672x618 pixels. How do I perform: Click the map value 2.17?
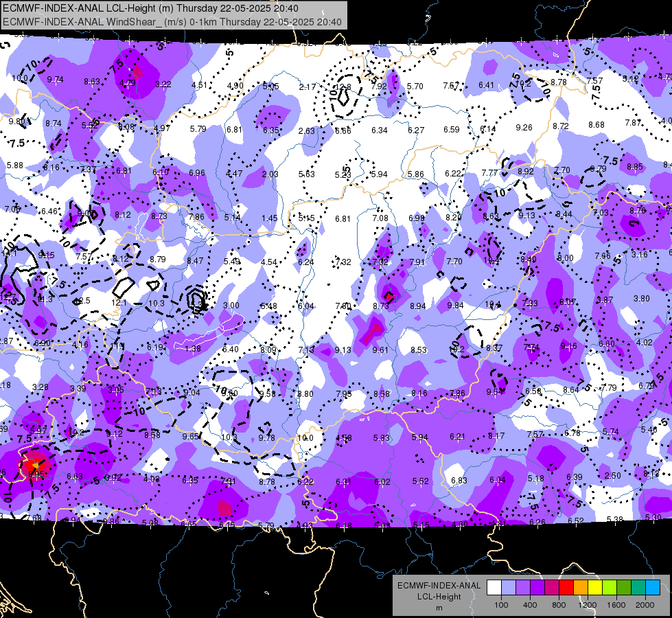coord(308,87)
